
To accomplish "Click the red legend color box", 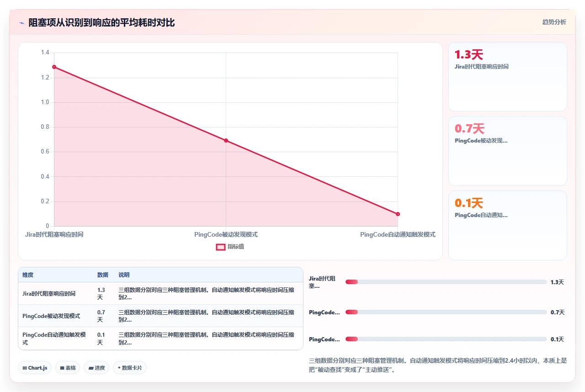I will click(x=220, y=247).
